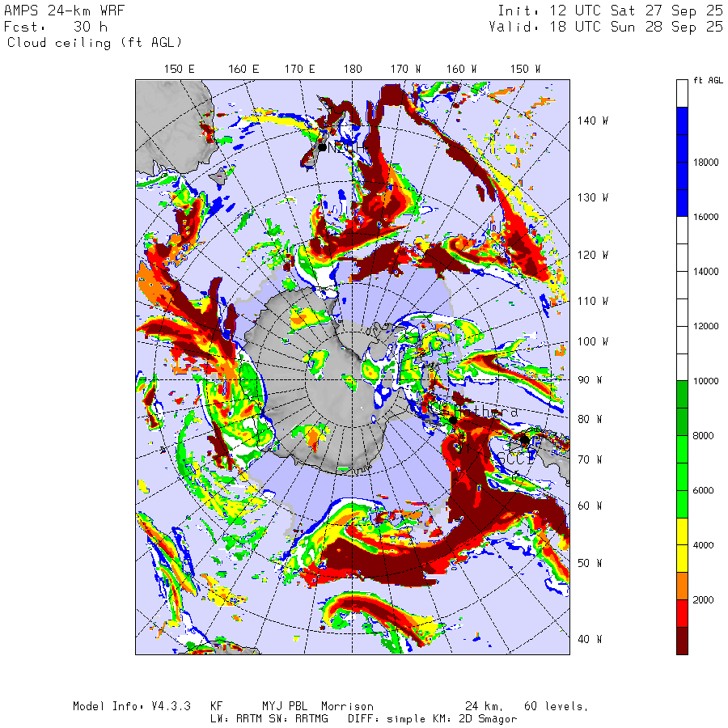
Task: Click the '180' longitude label
Action: (353, 70)
